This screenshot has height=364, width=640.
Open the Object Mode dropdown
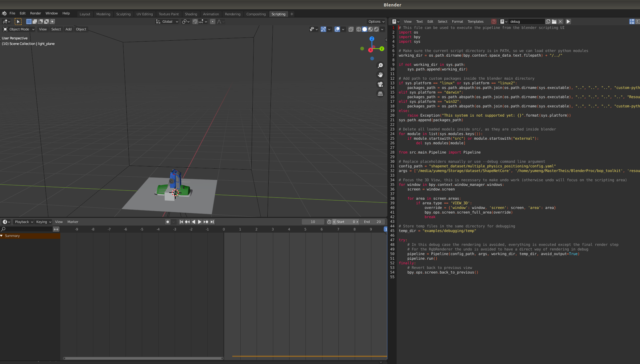(x=18, y=29)
